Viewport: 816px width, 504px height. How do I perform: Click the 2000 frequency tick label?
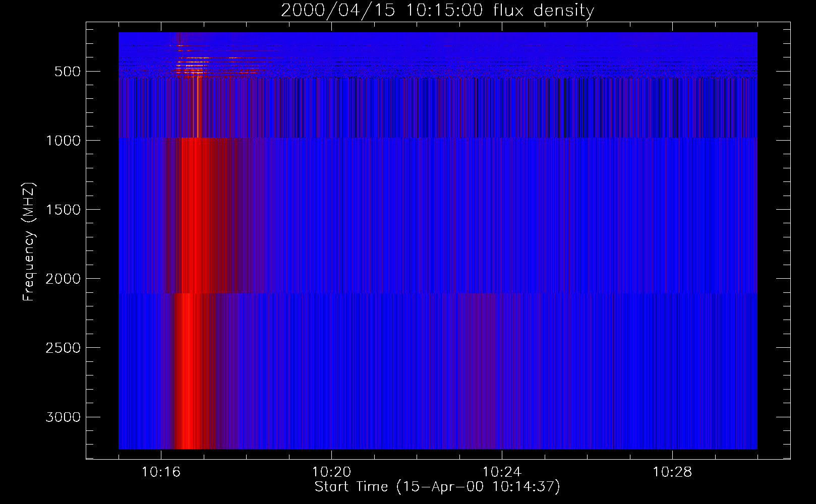63,279
